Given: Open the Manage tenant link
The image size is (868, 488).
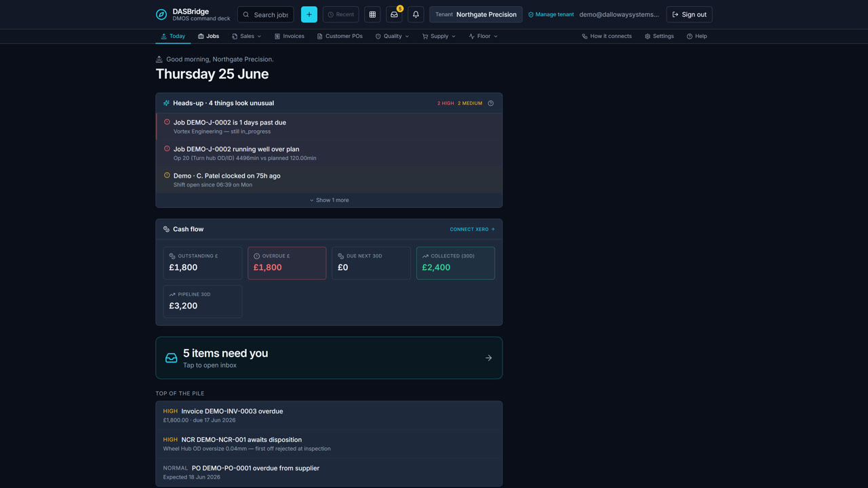Looking at the screenshot, I should (551, 14).
